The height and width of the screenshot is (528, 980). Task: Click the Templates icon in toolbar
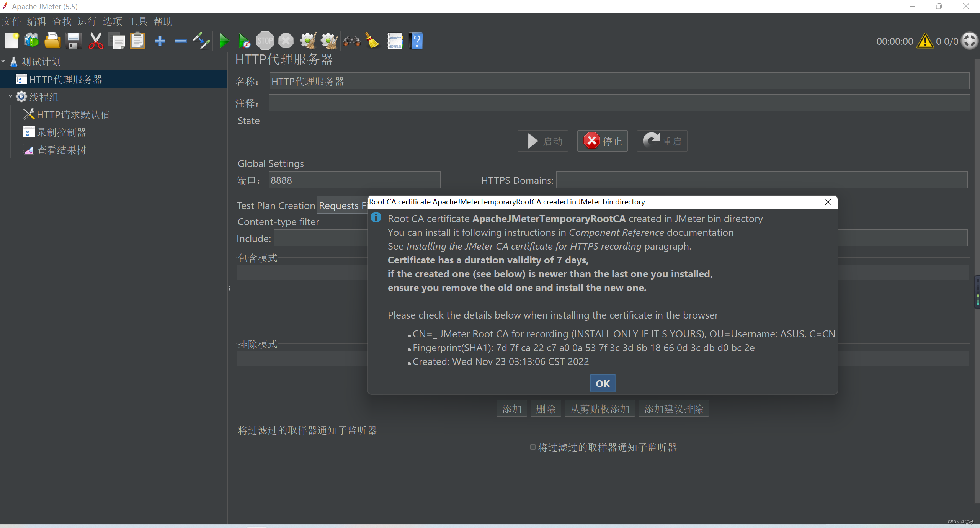32,41
